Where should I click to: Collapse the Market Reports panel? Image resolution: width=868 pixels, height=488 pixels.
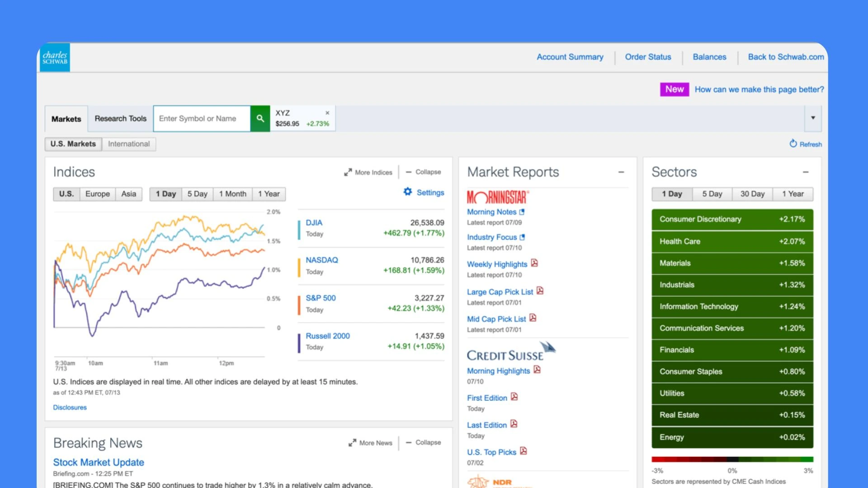pos(621,172)
